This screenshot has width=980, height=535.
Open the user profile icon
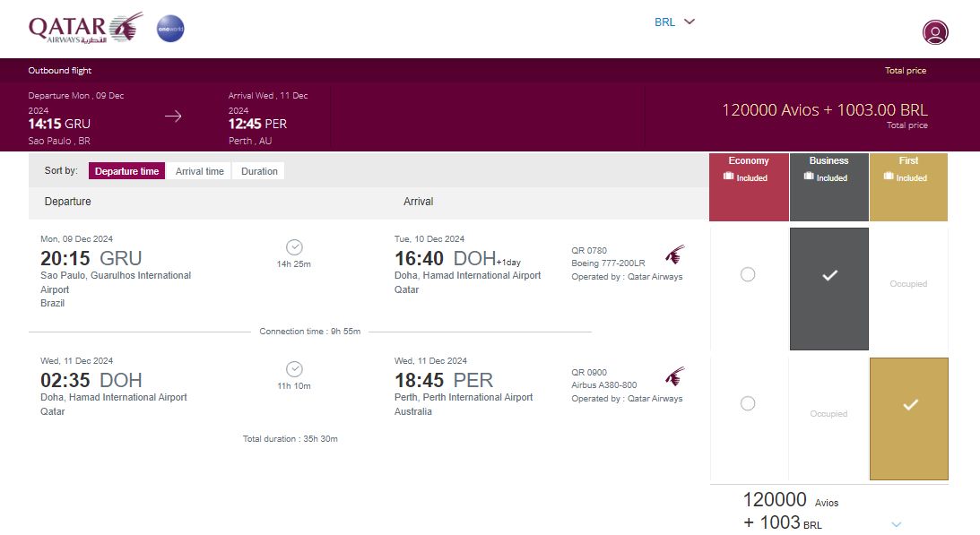[935, 32]
